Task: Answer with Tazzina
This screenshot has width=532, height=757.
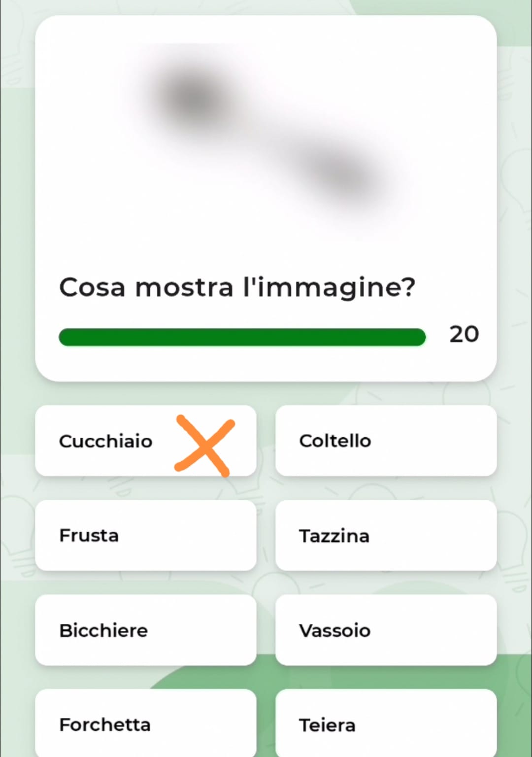Action: coord(386,535)
